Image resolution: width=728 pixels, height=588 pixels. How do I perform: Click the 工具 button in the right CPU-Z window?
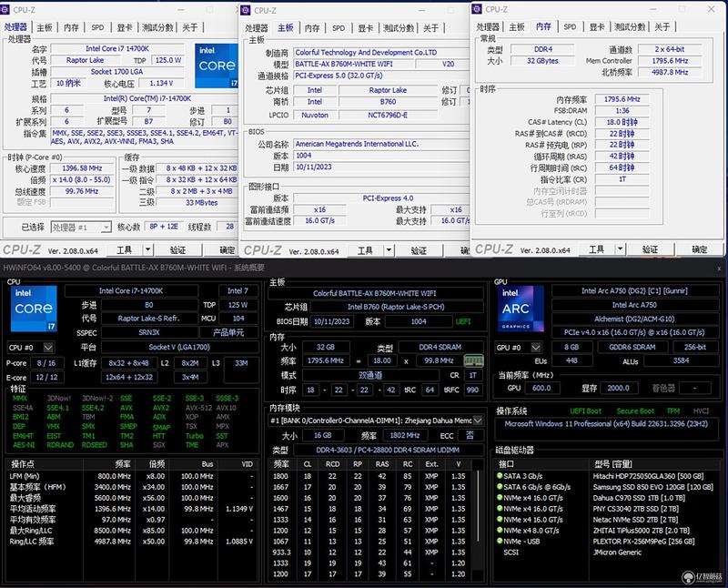coord(597,249)
